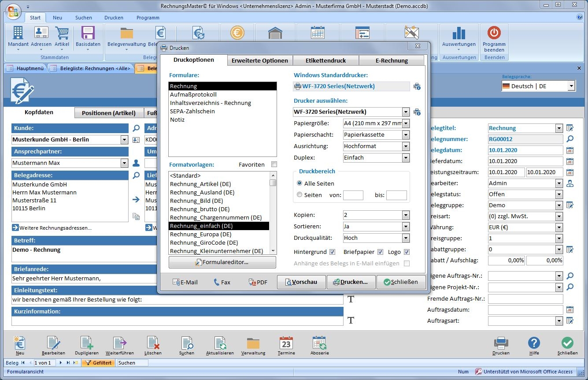Switch to the E-Rechnung tab
588x380 pixels.
(x=392, y=60)
